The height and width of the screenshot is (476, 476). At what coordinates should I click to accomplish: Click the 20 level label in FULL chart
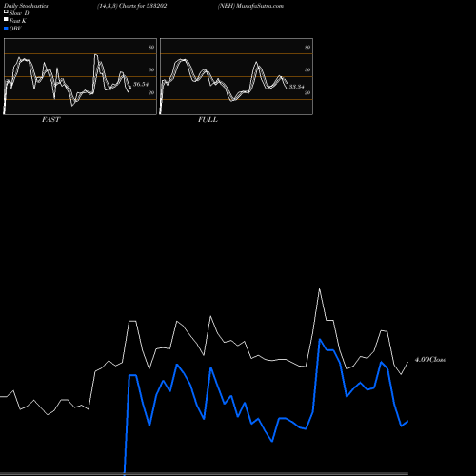pyautogui.click(x=307, y=92)
